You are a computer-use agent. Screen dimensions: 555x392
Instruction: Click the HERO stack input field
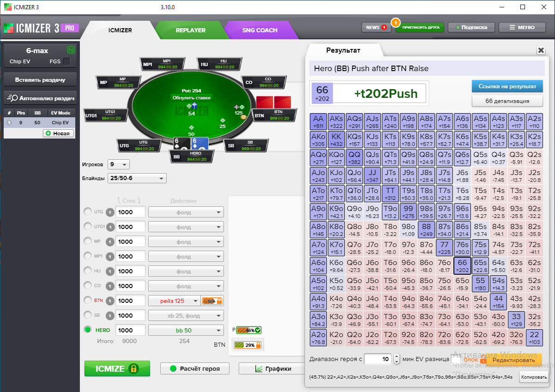131,331
